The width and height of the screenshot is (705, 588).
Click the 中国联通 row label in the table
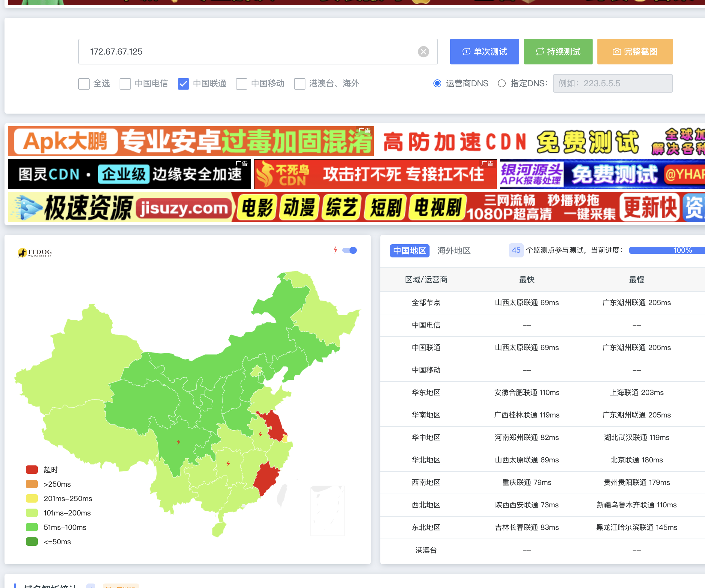click(x=426, y=348)
